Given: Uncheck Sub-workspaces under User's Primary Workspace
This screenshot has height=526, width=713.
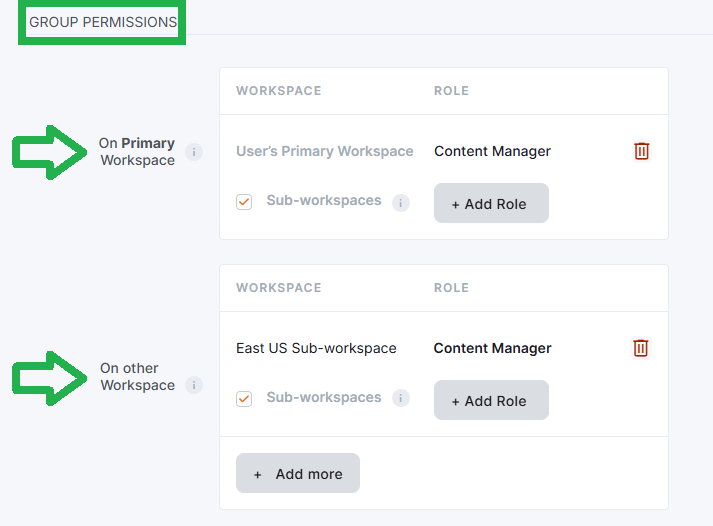Looking at the screenshot, I should coord(244,202).
